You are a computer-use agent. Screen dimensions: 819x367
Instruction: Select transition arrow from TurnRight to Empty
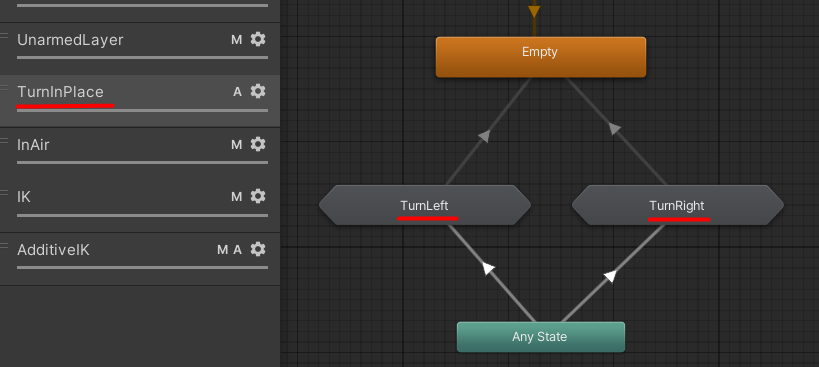click(615, 129)
